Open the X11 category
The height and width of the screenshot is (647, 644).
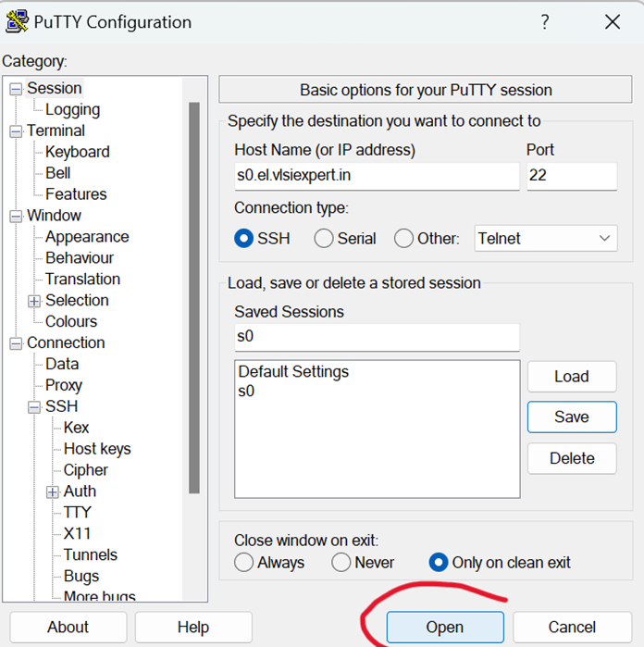[77, 533]
